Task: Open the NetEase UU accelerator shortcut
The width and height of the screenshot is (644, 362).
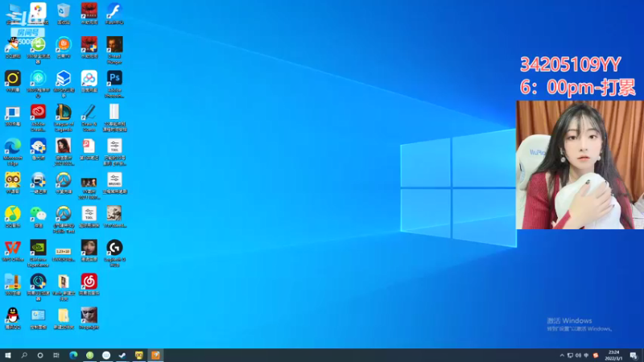Action: click(38, 287)
